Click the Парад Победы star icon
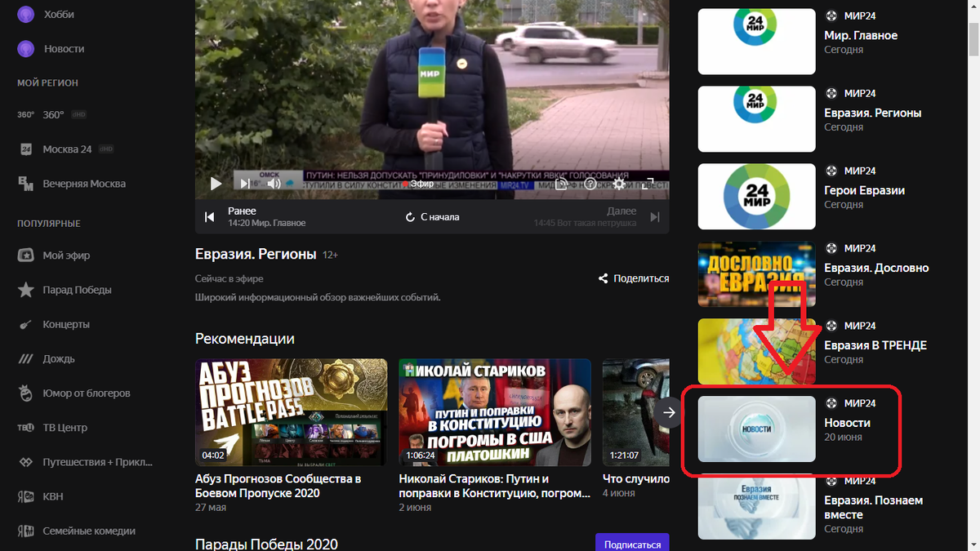The height and width of the screenshot is (551, 980). [26, 290]
